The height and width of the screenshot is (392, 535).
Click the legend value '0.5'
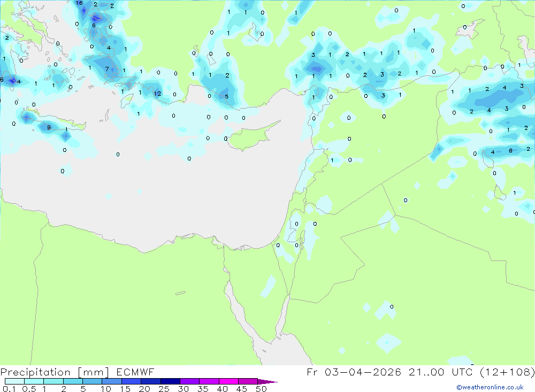point(29,389)
